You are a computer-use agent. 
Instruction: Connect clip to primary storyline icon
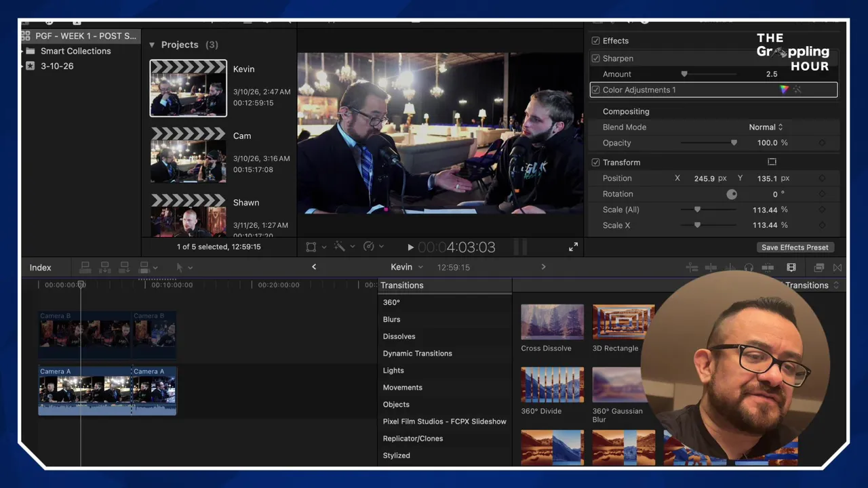coord(85,268)
